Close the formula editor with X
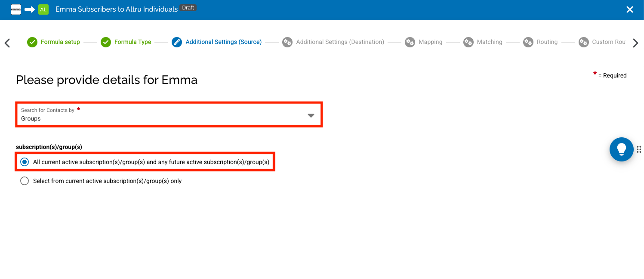Viewport: 644px width, 279px height. tap(630, 9)
